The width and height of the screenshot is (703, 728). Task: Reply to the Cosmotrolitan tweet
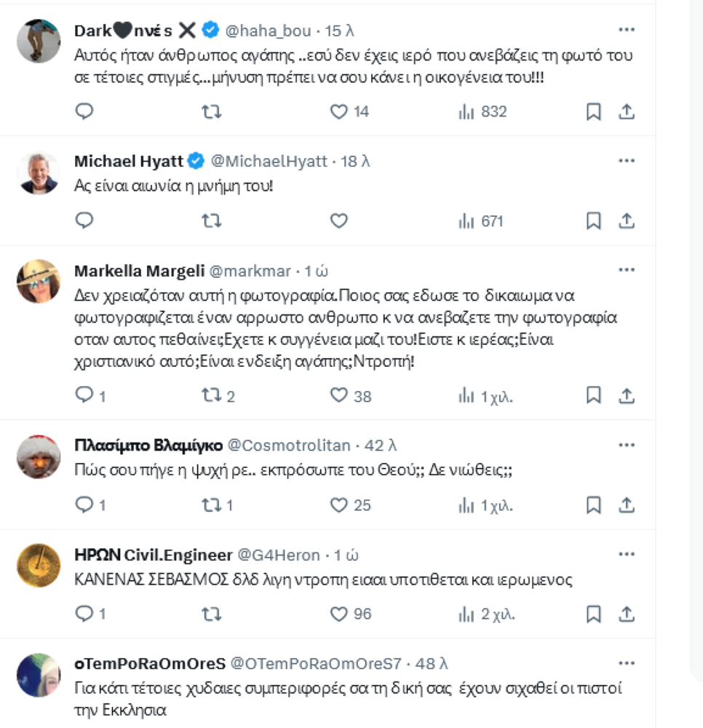85,505
